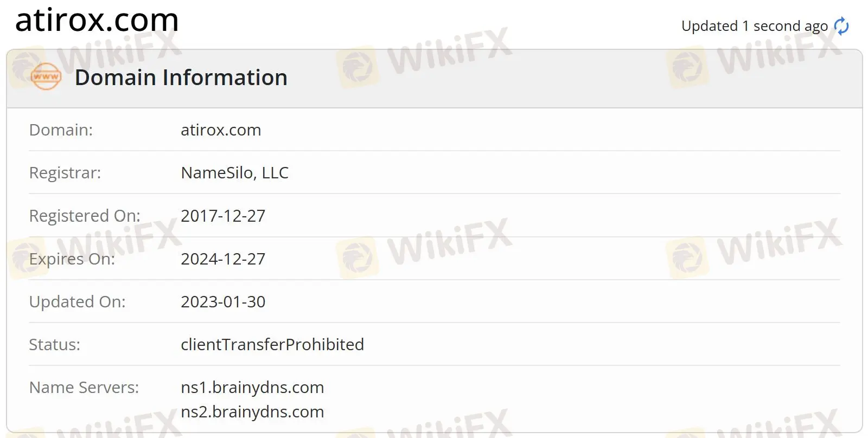Click the expiry date 2024-12-27

coord(223,259)
